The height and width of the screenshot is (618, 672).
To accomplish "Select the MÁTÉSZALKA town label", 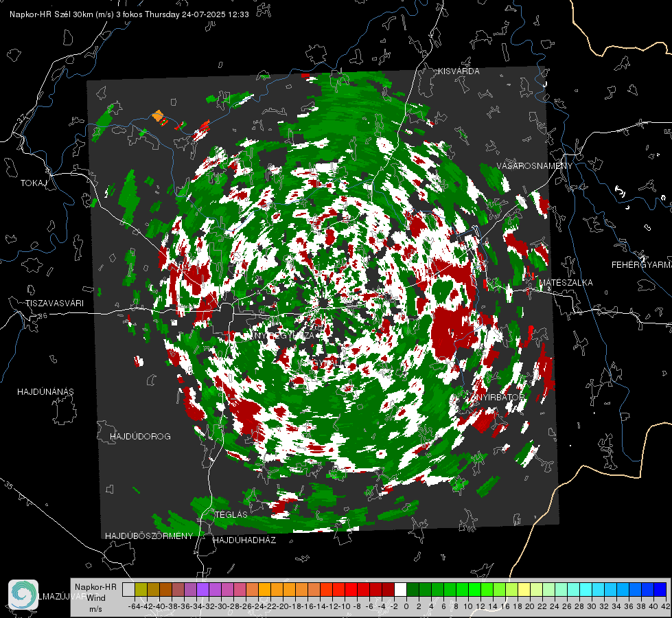I will pos(566,283).
